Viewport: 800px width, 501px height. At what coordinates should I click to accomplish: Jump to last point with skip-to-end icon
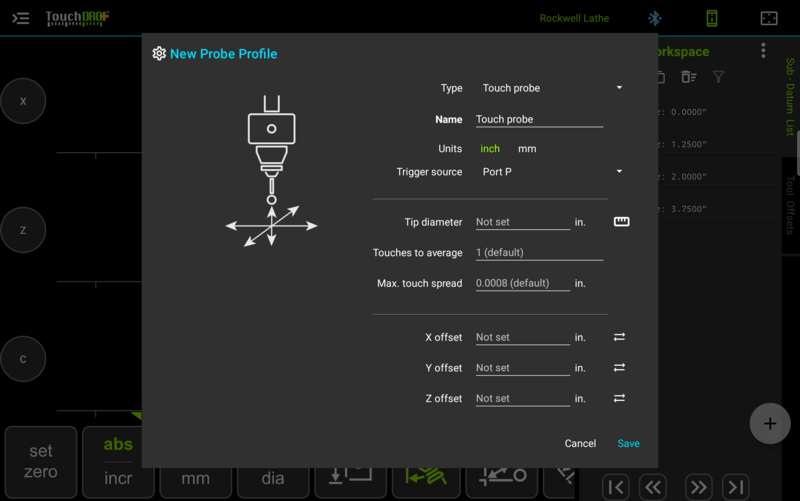[x=736, y=487]
